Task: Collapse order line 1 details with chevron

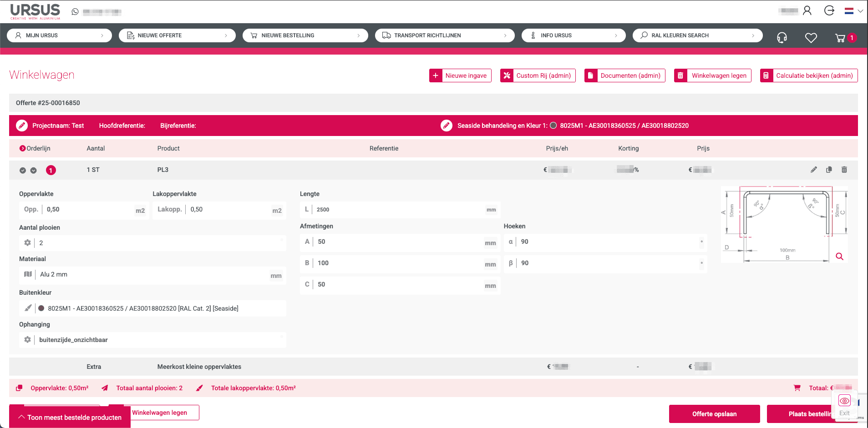Action: tap(33, 171)
